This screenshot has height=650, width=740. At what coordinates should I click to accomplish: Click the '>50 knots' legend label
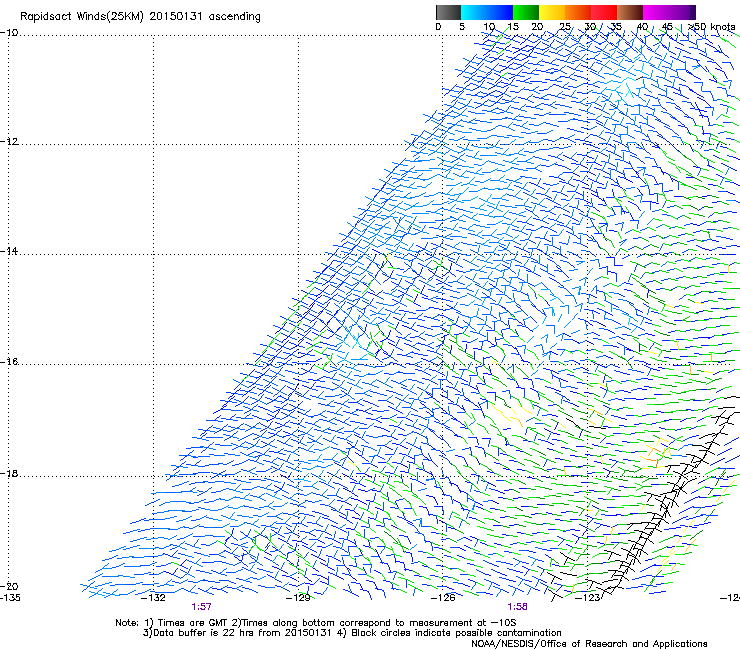pyautogui.click(x=711, y=27)
